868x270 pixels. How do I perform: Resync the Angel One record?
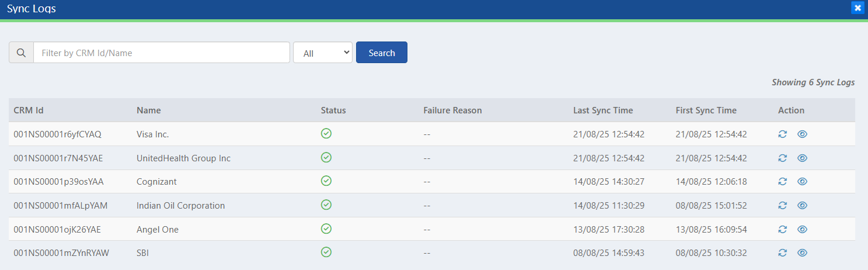(x=783, y=229)
